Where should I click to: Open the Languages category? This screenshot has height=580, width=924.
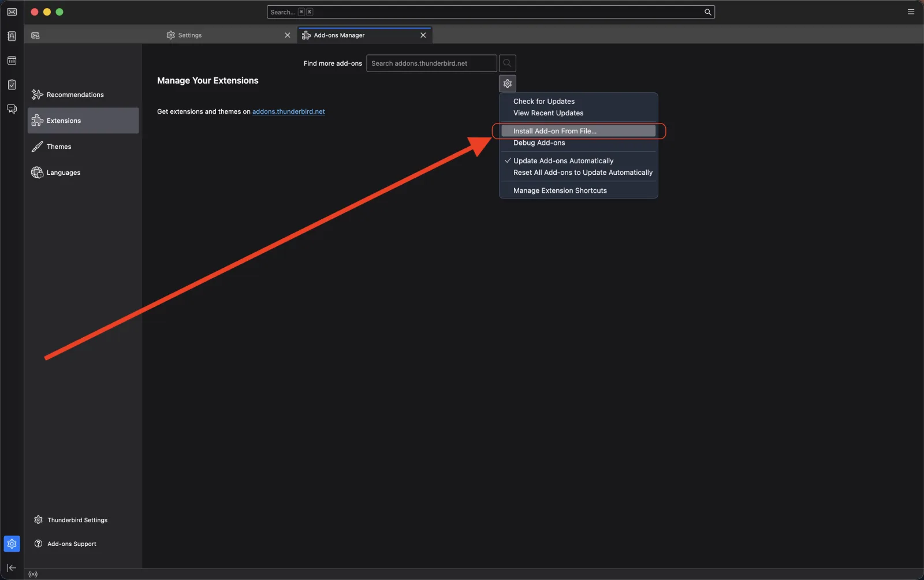coord(83,173)
